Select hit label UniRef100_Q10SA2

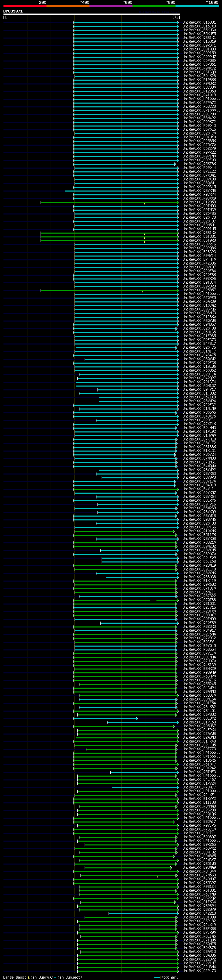click(x=199, y=305)
